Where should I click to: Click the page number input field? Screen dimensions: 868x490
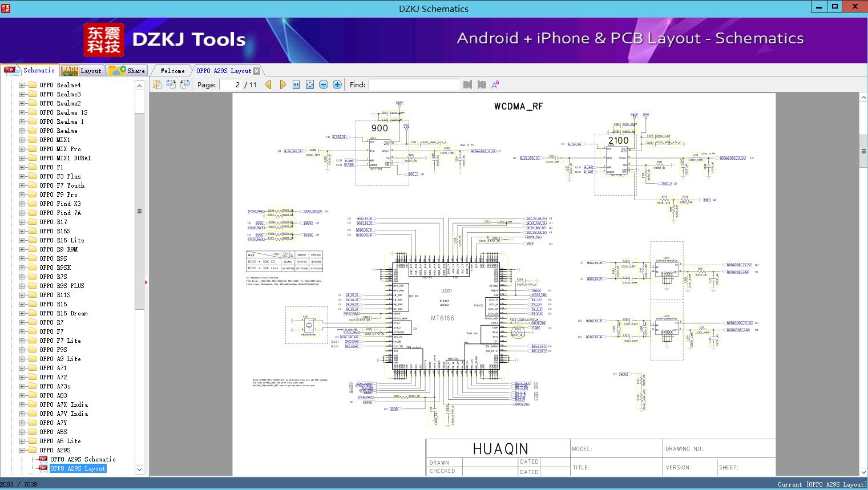(230, 84)
